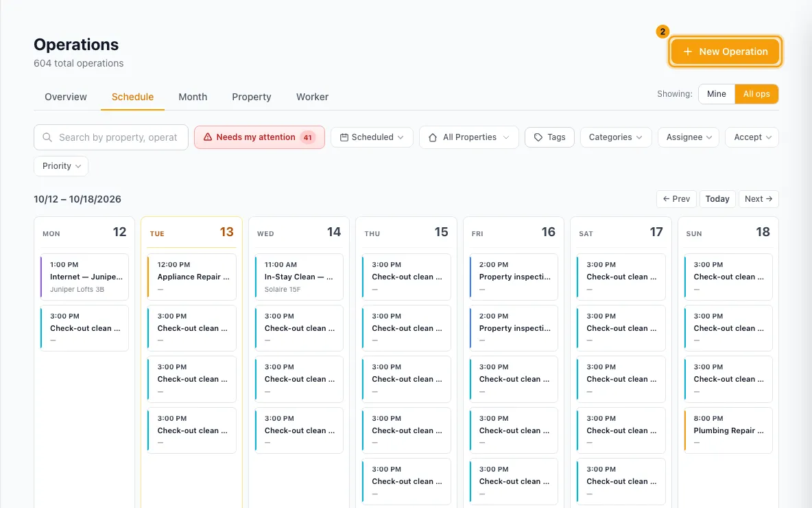The height and width of the screenshot is (508, 812).
Task: Open the Tags filter button
Action: (x=549, y=137)
